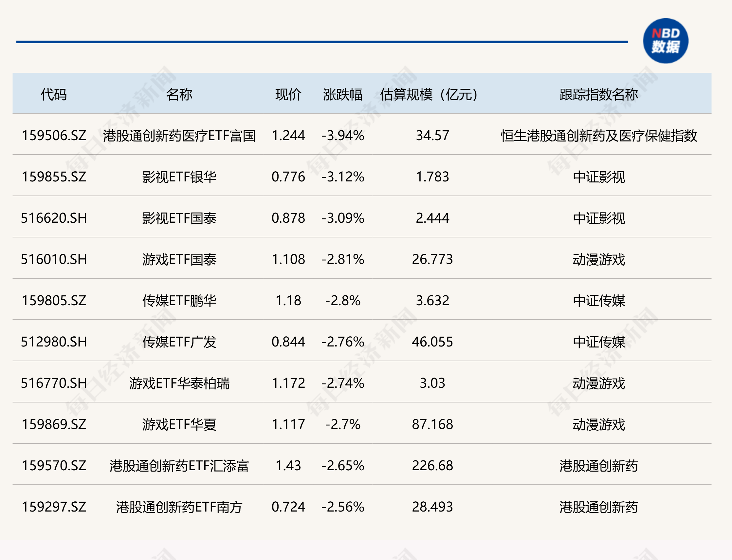Click scale value 1.783
This screenshot has height=560, width=732.
point(432,177)
